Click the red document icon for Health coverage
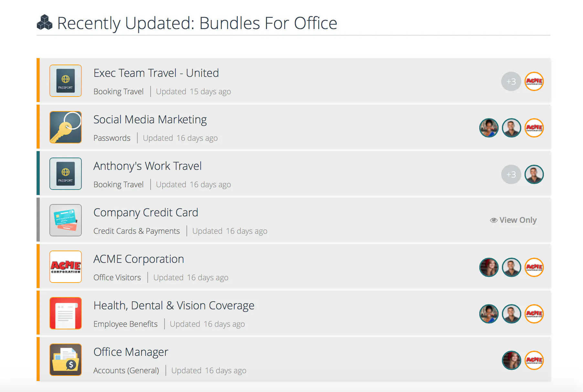The width and height of the screenshot is (583, 392). pos(66,313)
